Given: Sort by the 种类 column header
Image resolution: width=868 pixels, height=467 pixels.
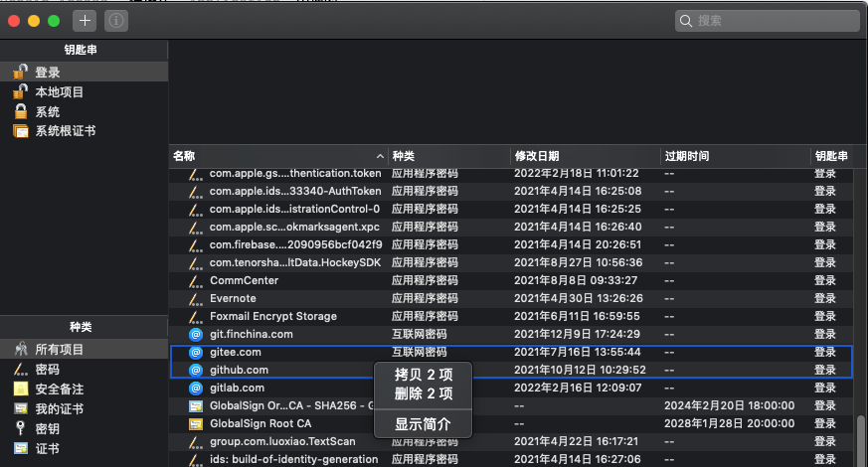Looking at the screenshot, I should 449,156.
